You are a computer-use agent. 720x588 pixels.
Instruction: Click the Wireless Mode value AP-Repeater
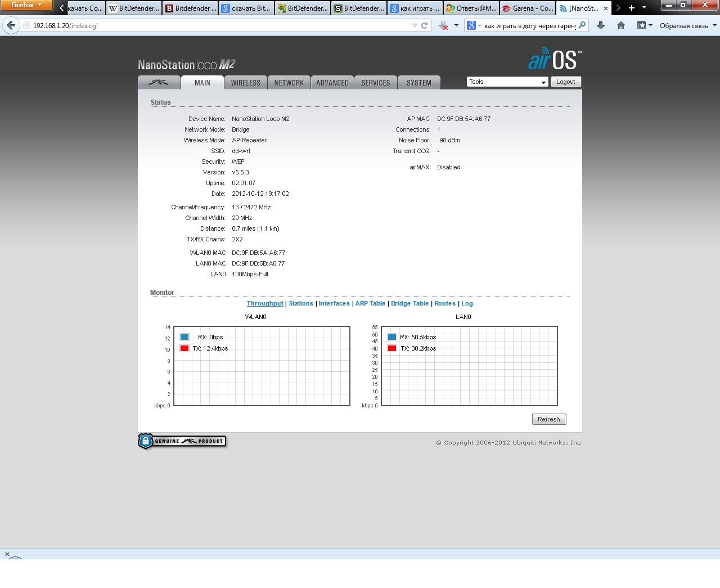(249, 140)
